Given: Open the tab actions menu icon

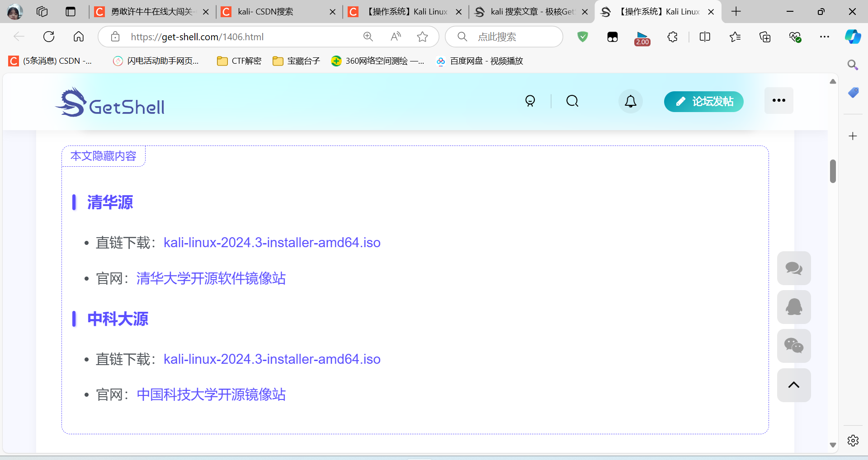Looking at the screenshot, I should 71,12.
